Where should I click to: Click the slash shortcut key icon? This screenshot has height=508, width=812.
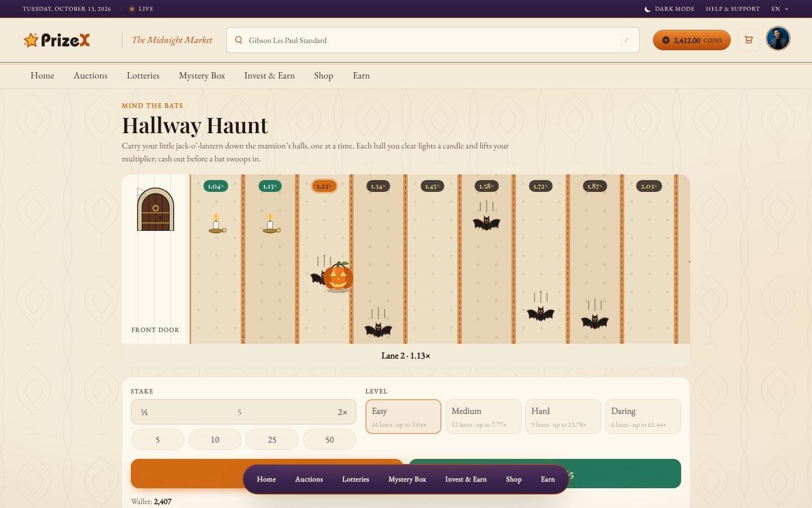tap(626, 40)
